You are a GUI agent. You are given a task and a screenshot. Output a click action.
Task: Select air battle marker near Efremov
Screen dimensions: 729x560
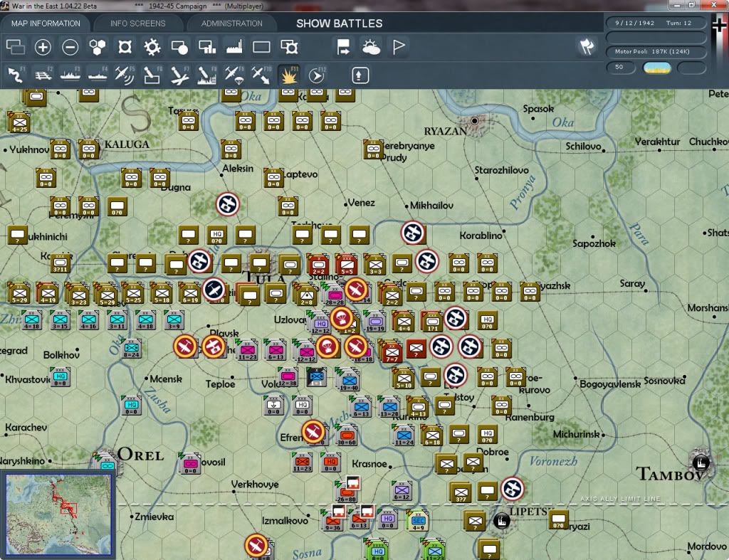pos(313,432)
